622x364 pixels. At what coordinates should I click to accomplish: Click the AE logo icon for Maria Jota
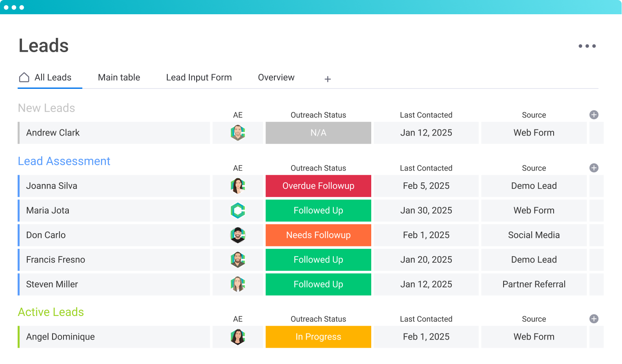pyautogui.click(x=238, y=211)
